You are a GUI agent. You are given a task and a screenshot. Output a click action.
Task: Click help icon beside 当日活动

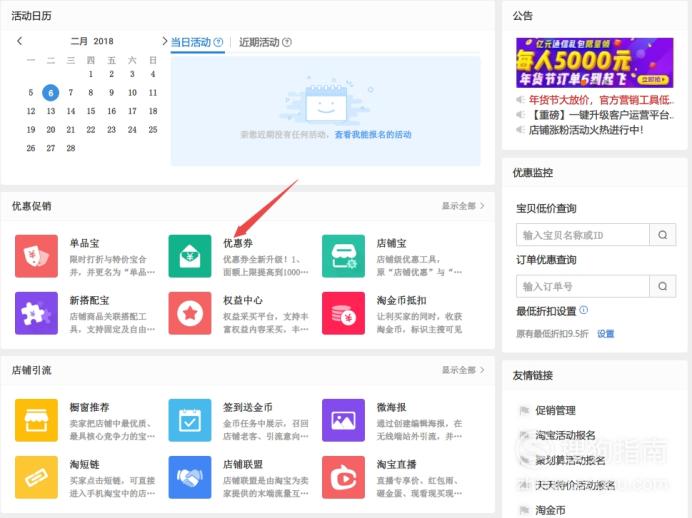click(218, 42)
